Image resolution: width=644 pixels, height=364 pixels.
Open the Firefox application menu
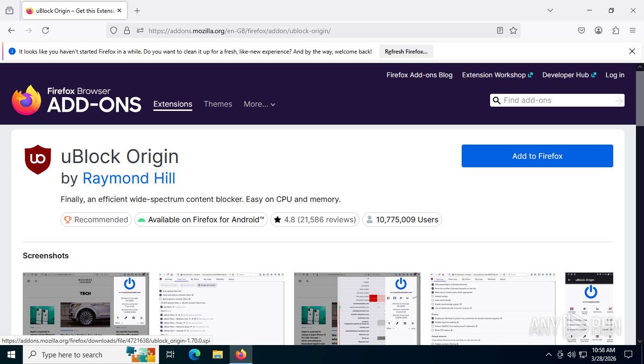(633, 30)
